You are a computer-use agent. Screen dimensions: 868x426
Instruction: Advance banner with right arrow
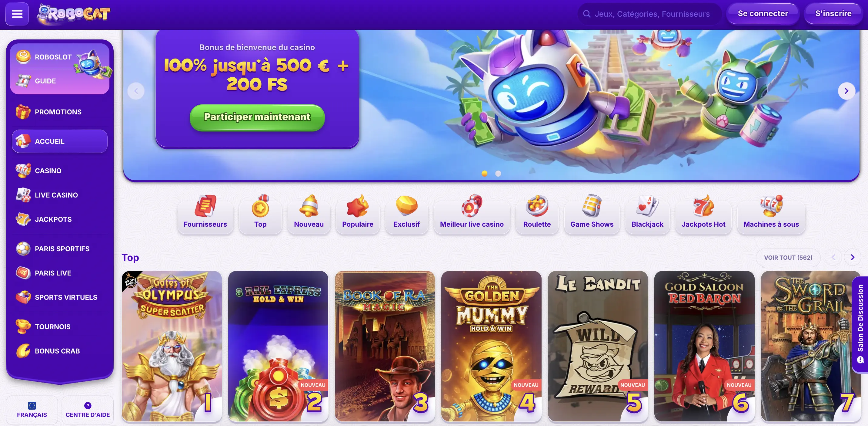pyautogui.click(x=846, y=91)
